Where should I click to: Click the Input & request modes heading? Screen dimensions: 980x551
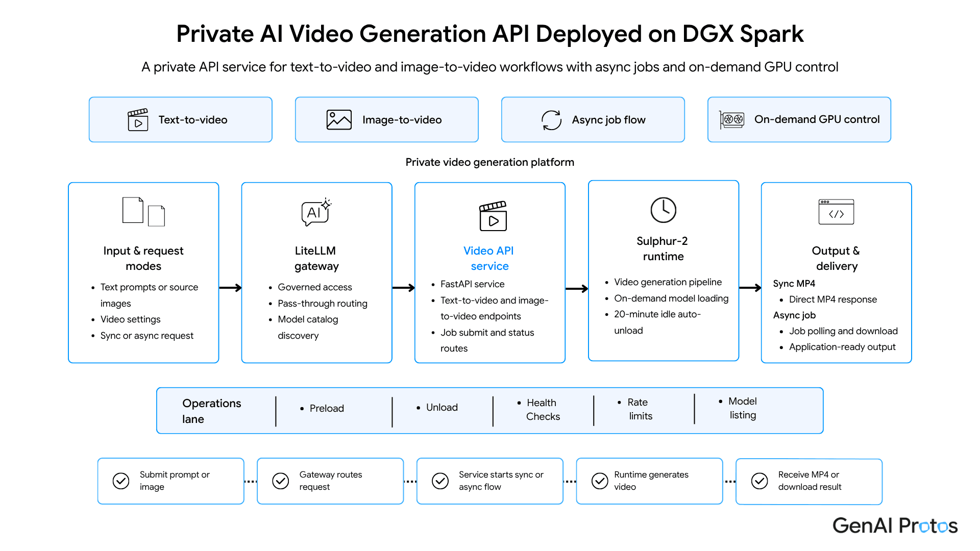(143, 258)
